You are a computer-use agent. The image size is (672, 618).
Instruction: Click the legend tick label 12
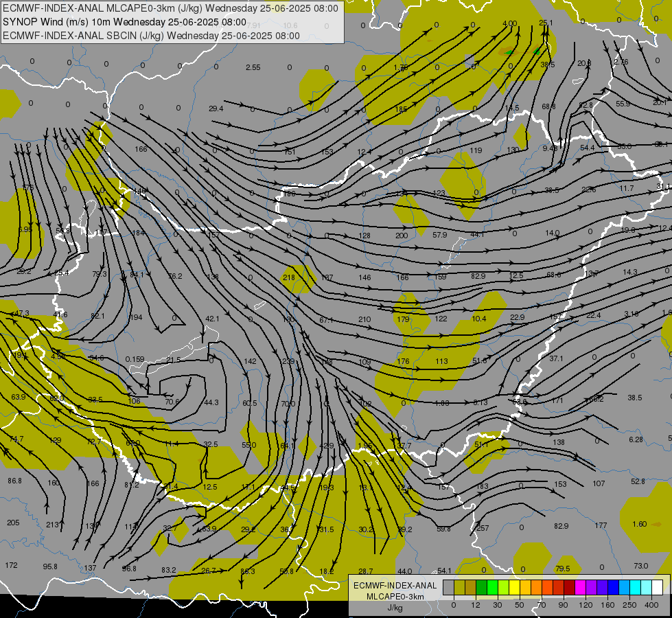pos(476,605)
